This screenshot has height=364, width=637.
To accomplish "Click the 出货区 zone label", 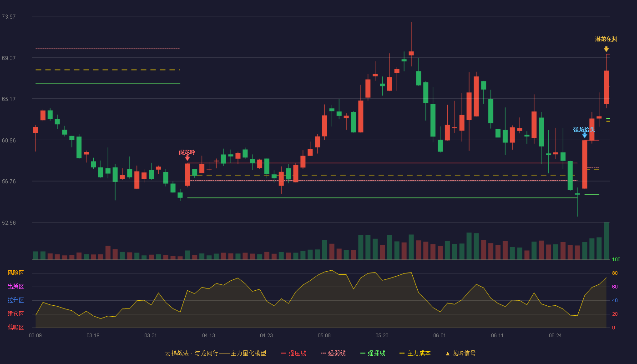I will pos(15,287).
